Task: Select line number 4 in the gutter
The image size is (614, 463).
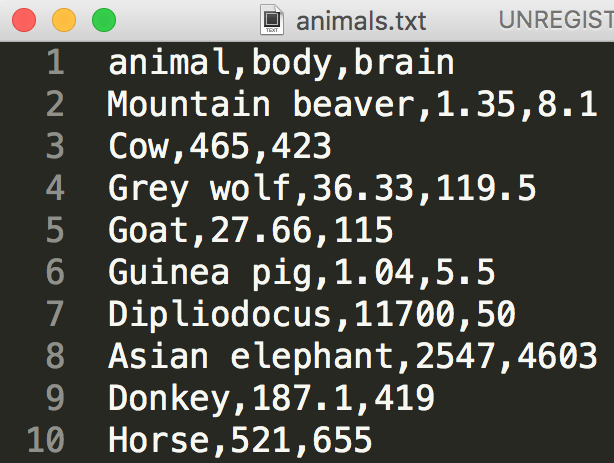Action: [x=53, y=187]
